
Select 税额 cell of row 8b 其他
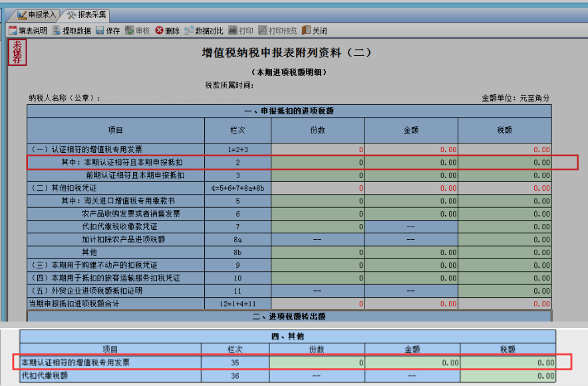[505, 252]
